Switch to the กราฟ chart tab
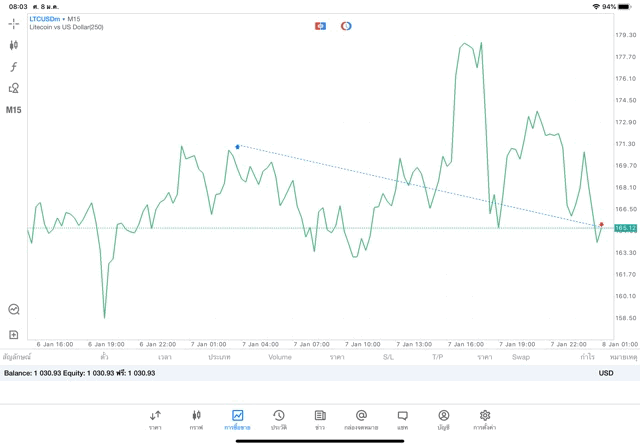Image resolution: width=640 pixels, height=447 pixels. (x=196, y=419)
